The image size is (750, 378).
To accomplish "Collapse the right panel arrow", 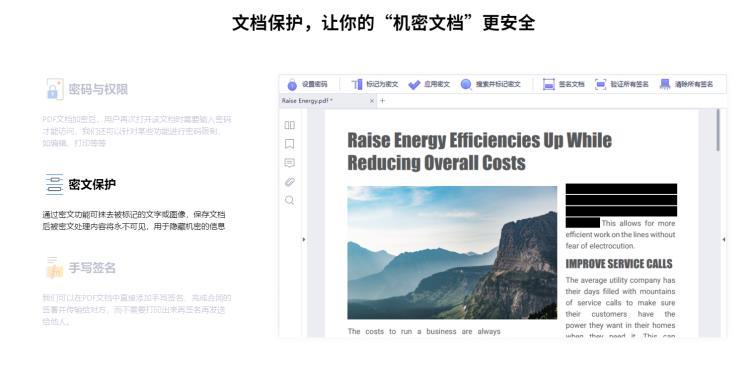I will (x=724, y=239).
